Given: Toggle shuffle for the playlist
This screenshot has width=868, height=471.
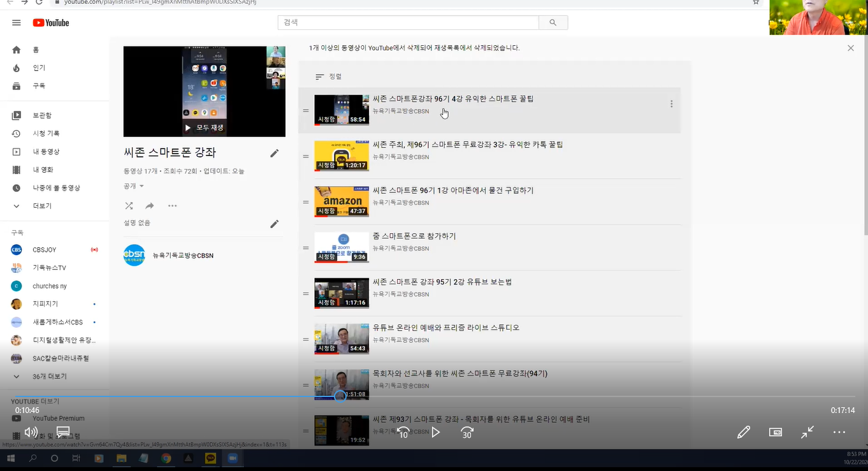Looking at the screenshot, I should tap(129, 206).
